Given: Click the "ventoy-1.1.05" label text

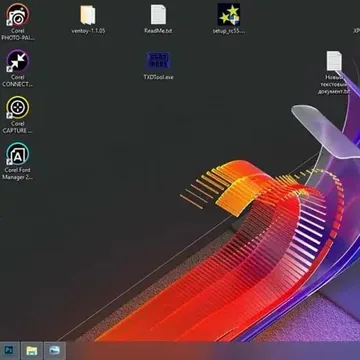Looking at the screenshot, I should (x=88, y=31).
